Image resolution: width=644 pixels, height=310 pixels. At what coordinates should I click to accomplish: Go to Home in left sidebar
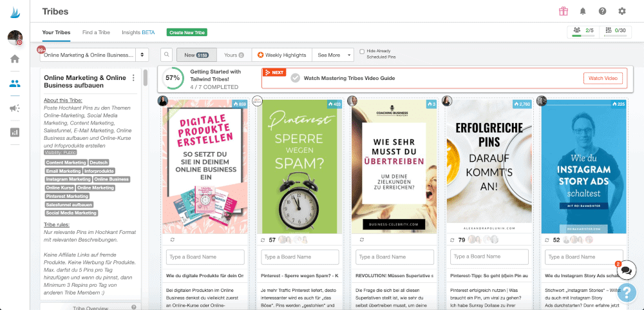(15, 59)
